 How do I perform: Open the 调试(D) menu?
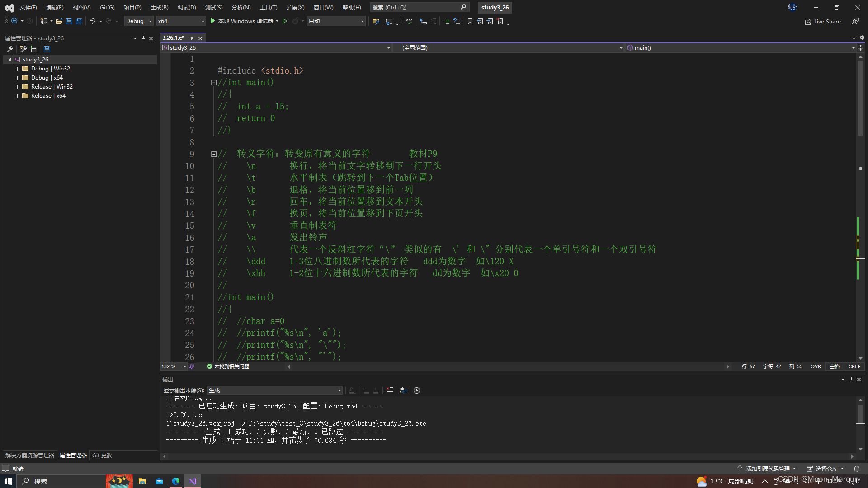[x=187, y=7]
